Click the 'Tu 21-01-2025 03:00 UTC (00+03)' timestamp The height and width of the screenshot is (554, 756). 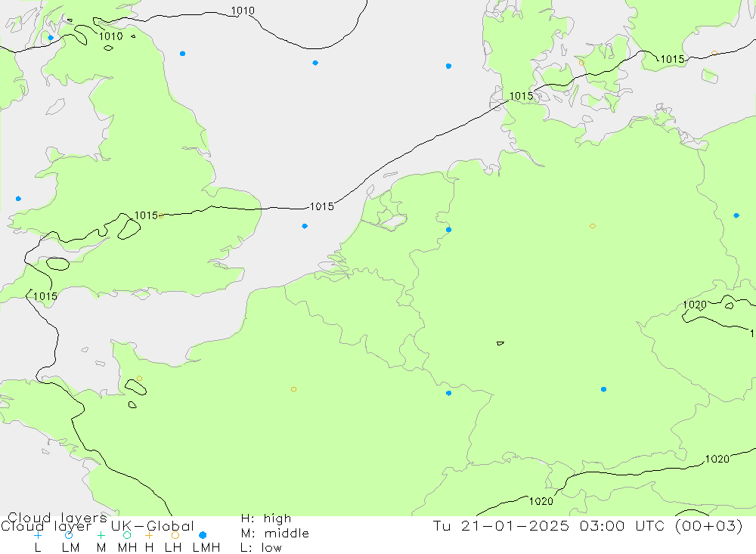click(587, 525)
